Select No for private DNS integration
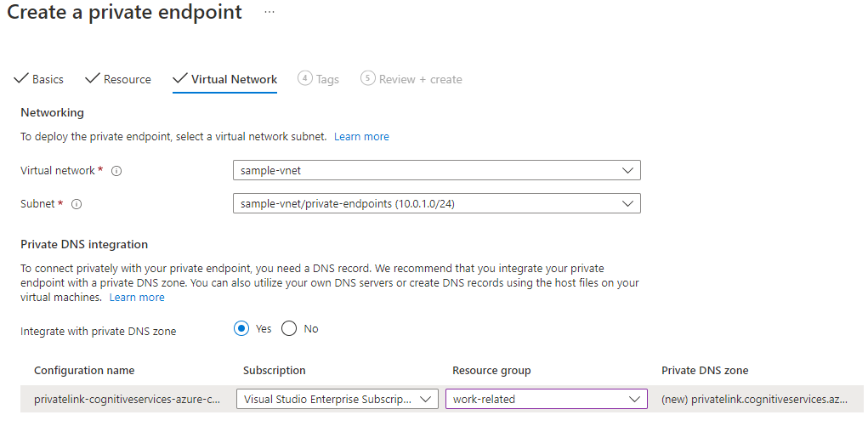 pyautogui.click(x=289, y=329)
